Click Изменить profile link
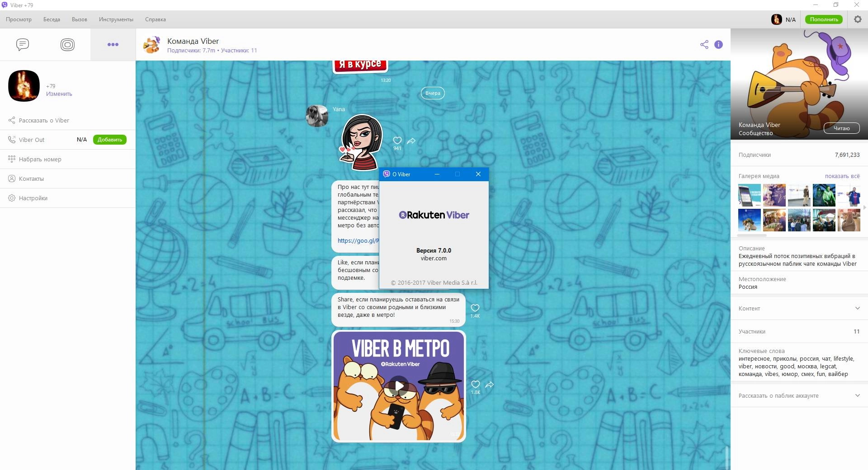 pos(59,94)
